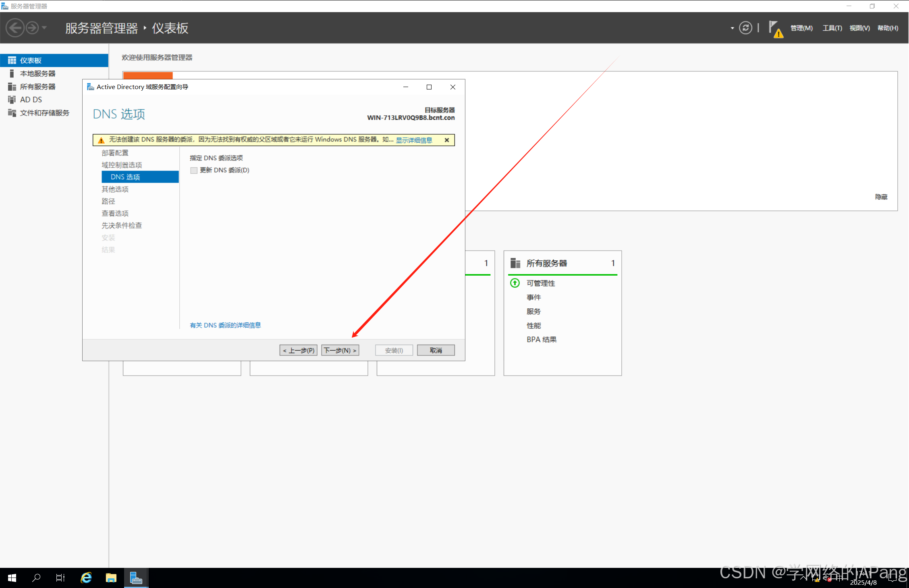This screenshot has height=588, width=909.
Task: Click 可管理性 in 所有服务器 tile
Action: (x=540, y=283)
